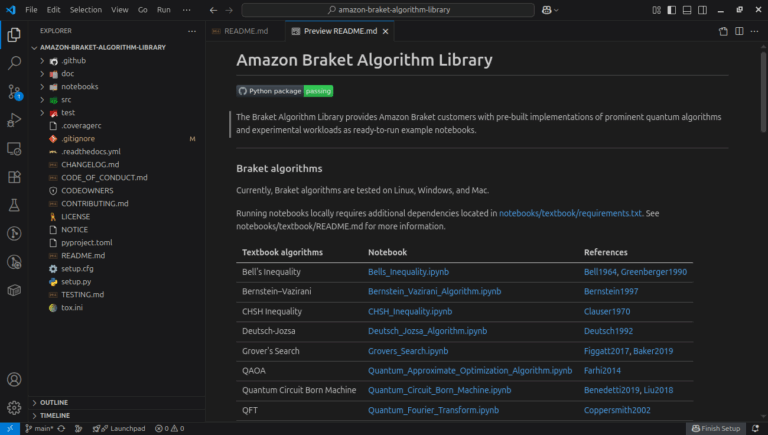This screenshot has height=435, width=768.
Task: Open Source Control view with pending change badge
Action: coord(14,91)
